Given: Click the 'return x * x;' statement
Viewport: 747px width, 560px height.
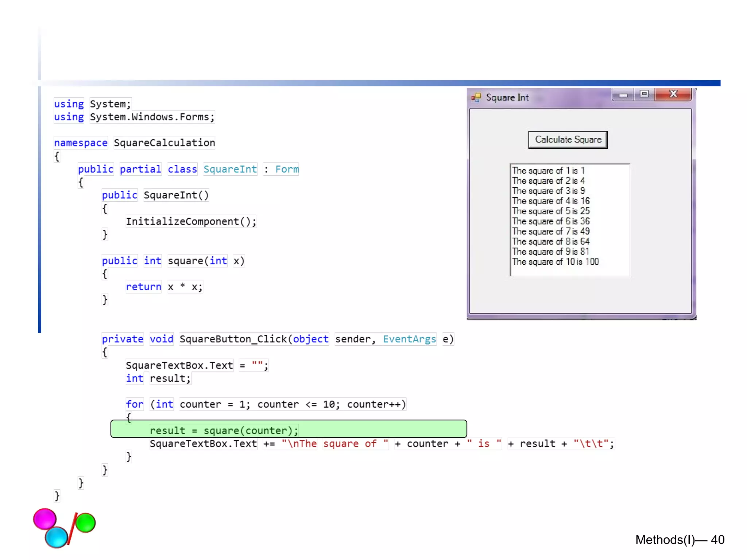Looking at the screenshot, I should pyautogui.click(x=164, y=287).
